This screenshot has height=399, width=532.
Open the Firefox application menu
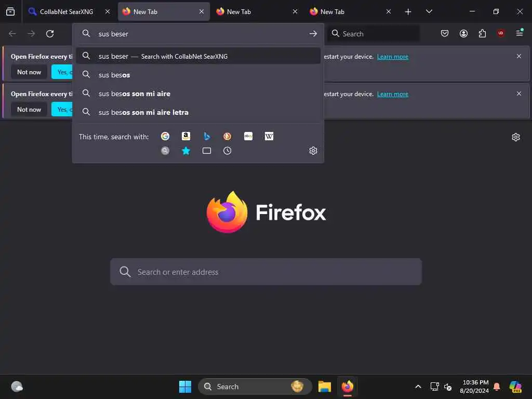pos(520,33)
